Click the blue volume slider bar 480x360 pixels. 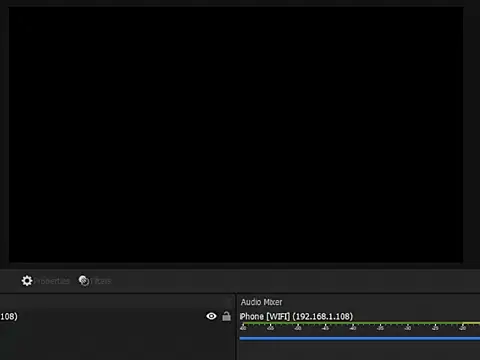[360, 339]
